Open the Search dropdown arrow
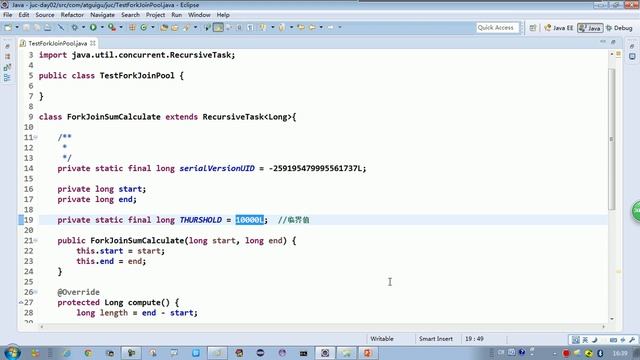640x360 pixels. coord(196,27)
